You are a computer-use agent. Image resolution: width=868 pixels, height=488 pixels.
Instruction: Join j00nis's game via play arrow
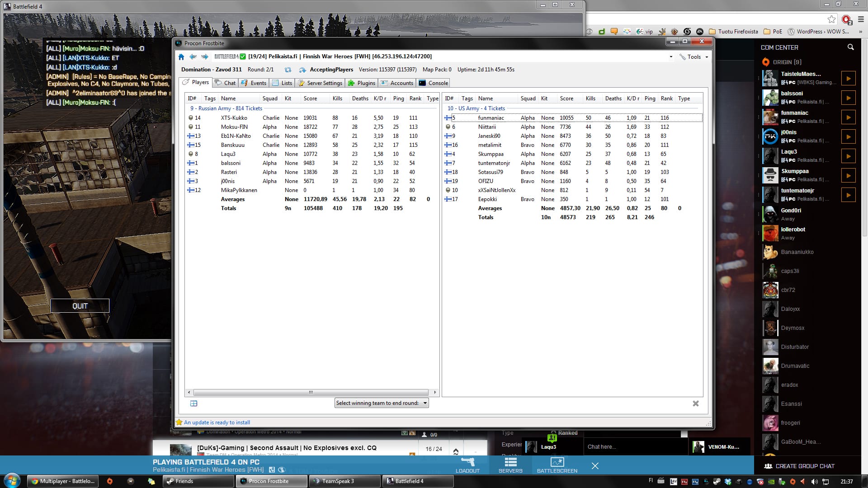(848, 136)
